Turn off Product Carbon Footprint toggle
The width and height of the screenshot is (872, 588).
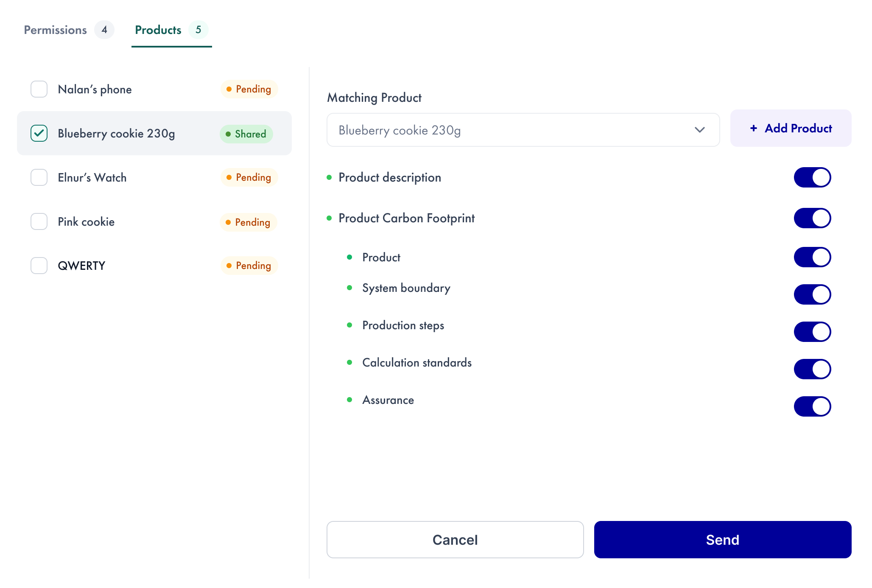coord(812,218)
